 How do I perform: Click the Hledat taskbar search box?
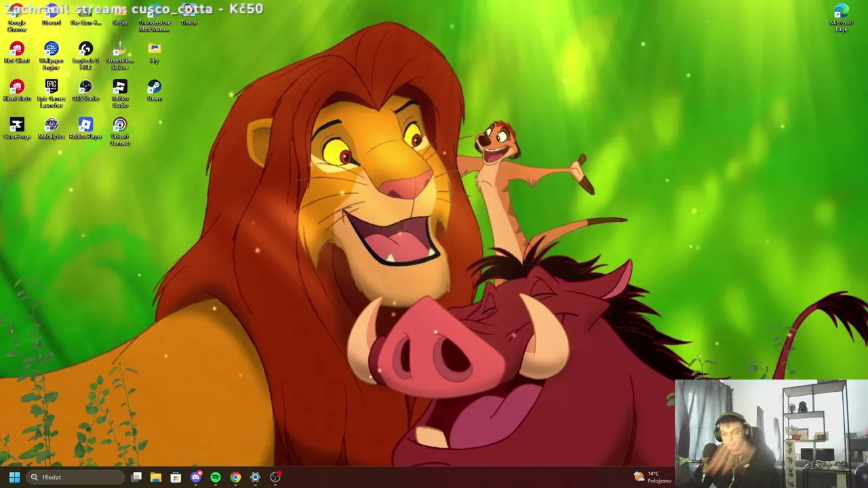coord(75,477)
